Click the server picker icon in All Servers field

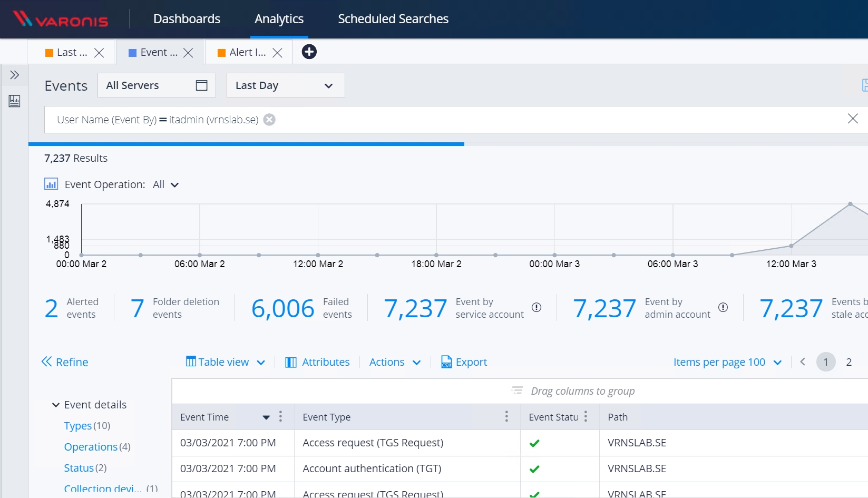[201, 85]
